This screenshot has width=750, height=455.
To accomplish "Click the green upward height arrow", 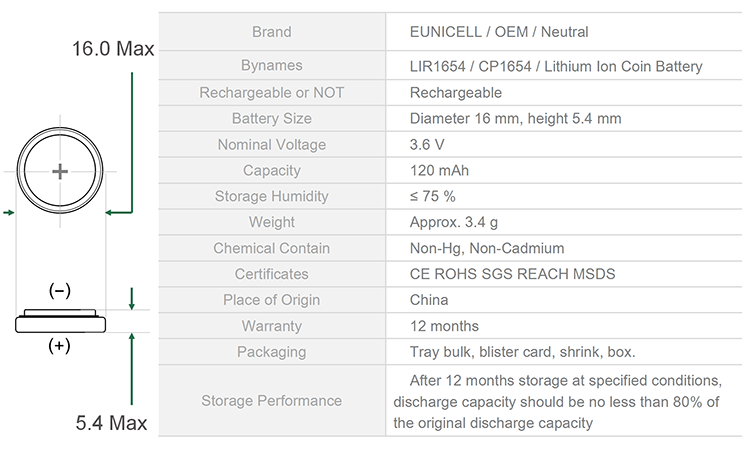I will pos(132,369).
